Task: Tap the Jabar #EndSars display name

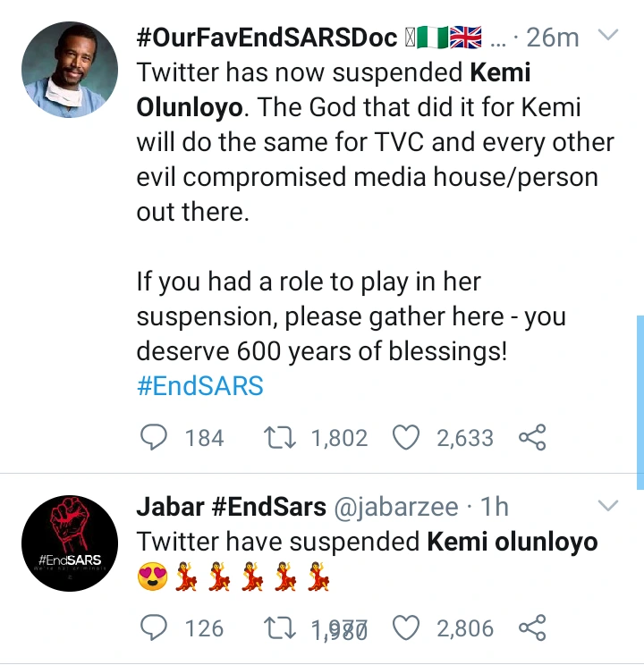Action: (x=231, y=507)
